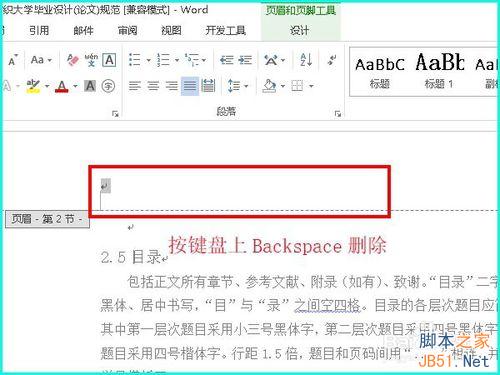Click the 页眉 - 第 2 节 - label
This screenshot has width=500, height=375.
tap(47, 219)
